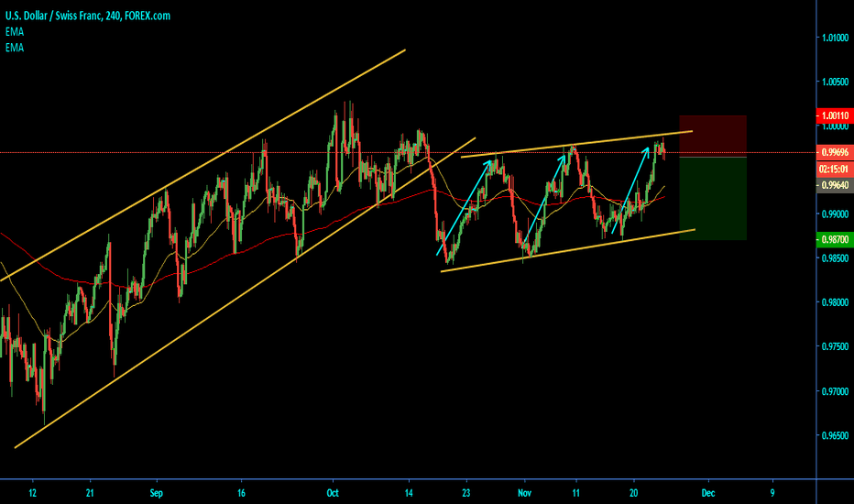Click the Sep label on the time axis
This screenshot has width=854, height=504.
154,491
